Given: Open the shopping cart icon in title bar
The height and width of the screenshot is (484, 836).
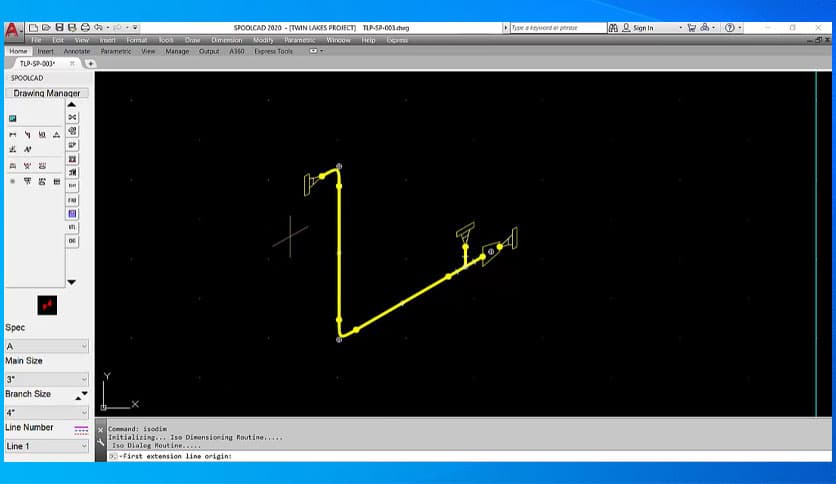Looking at the screenshot, I should pyautogui.click(x=692, y=28).
